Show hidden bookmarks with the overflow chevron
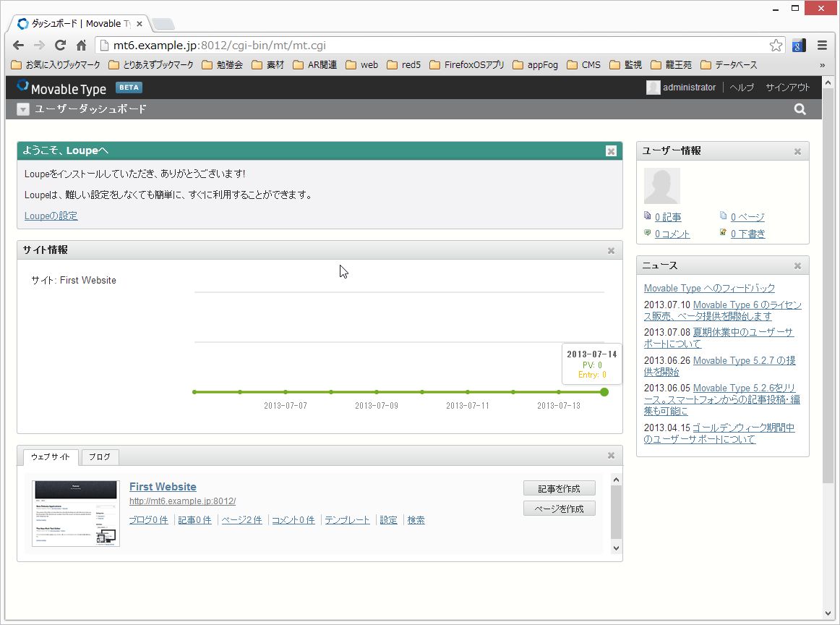Image resolution: width=840 pixels, height=625 pixels. (x=823, y=65)
